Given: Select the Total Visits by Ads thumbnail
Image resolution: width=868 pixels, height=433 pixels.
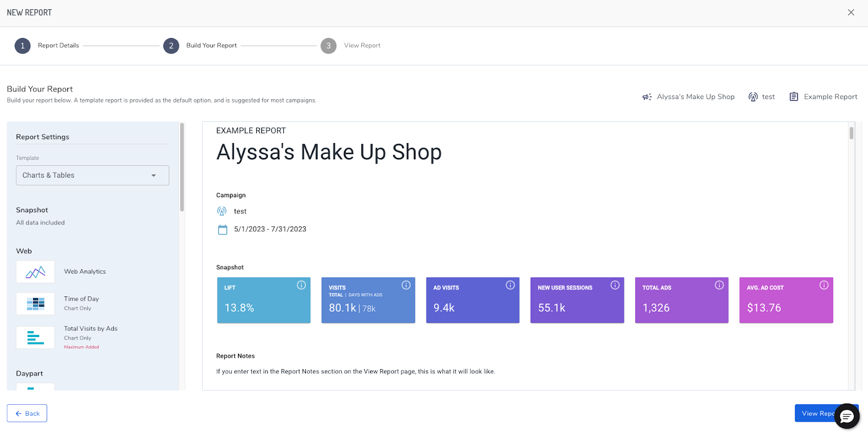Looking at the screenshot, I should (35, 337).
